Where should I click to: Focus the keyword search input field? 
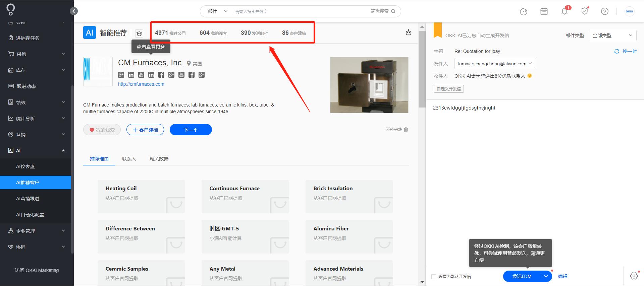(300, 11)
